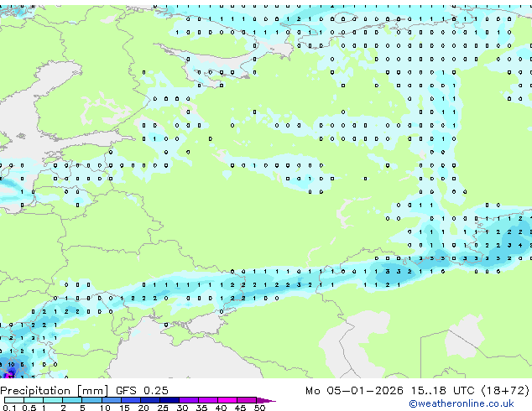Click the '20' legend scale value
This screenshot has width=532, height=411.
(x=143, y=408)
